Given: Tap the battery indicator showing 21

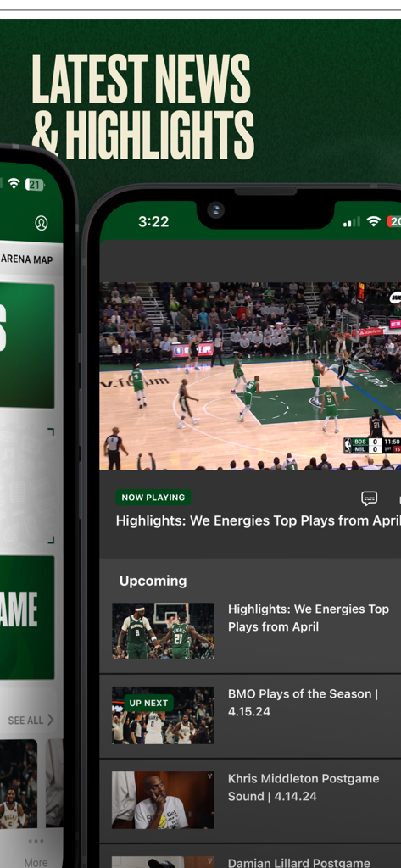Looking at the screenshot, I should pyautogui.click(x=35, y=185).
